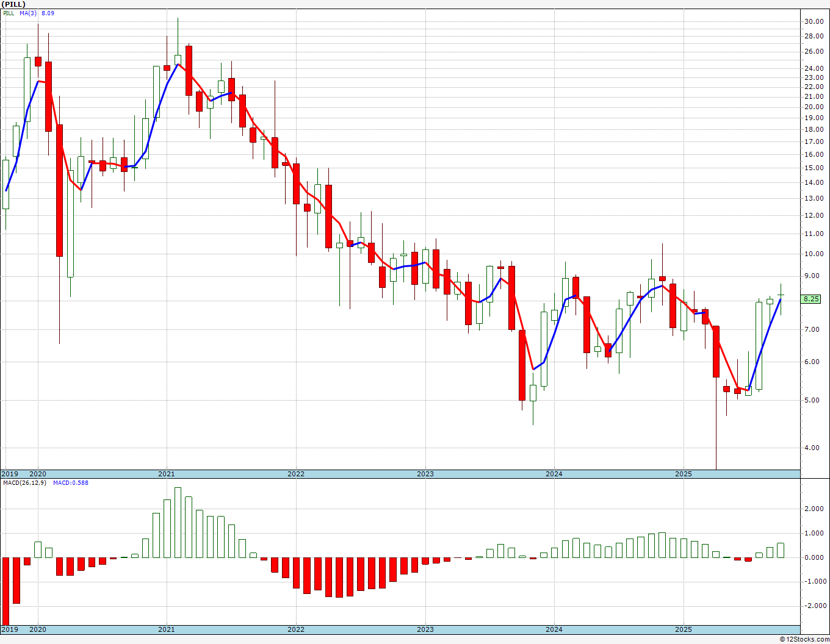Select 2022 on the MACD panel time axis

coord(296,629)
